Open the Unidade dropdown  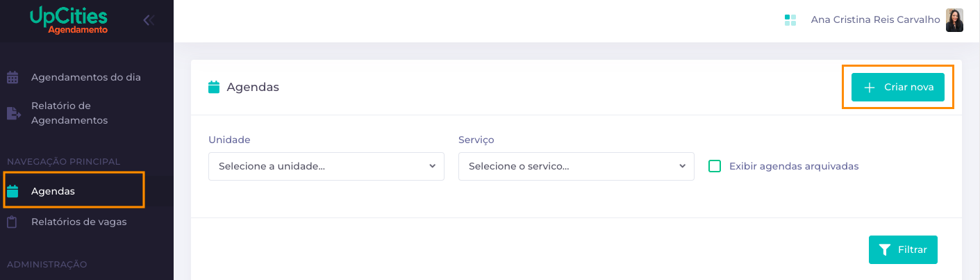coord(326,167)
